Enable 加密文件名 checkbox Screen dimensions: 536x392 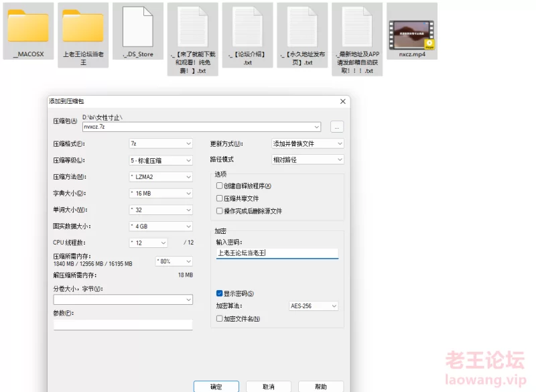click(x=219, y=319)
